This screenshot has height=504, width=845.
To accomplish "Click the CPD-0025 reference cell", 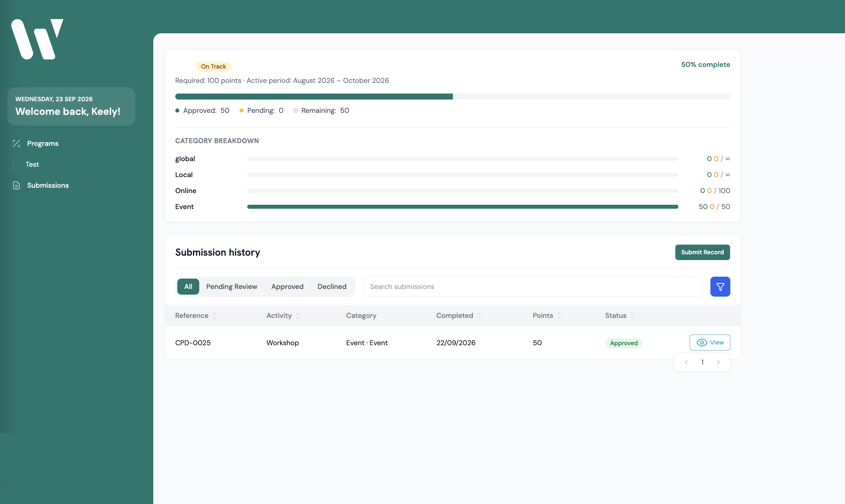I will (193, 343).
